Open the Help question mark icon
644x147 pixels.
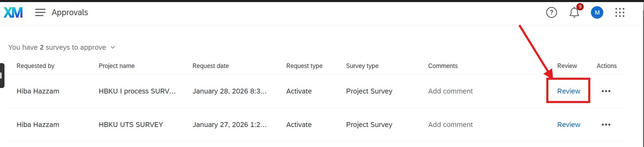[551, 13]
